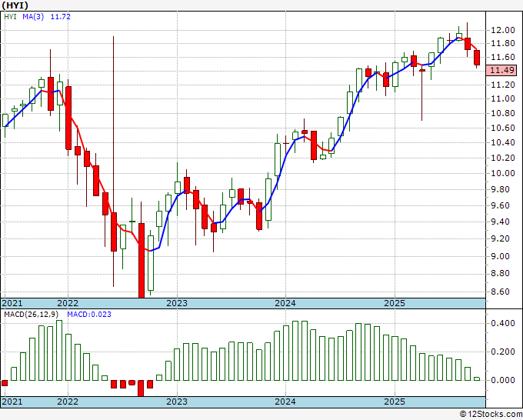Click 2024 on the price chart time axis
The width and height of the screenshot is (523, 420).
[285, 303]
